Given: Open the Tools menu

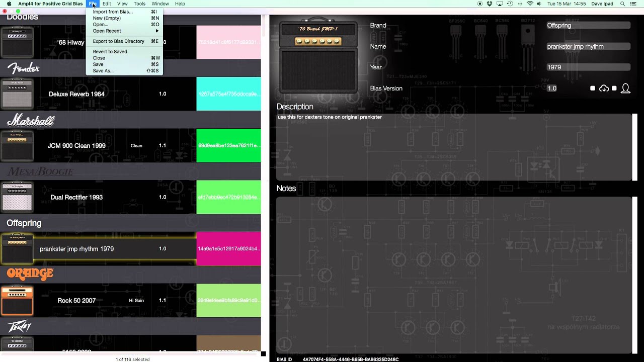Looking at the screenshot, I should coord(139,4).
